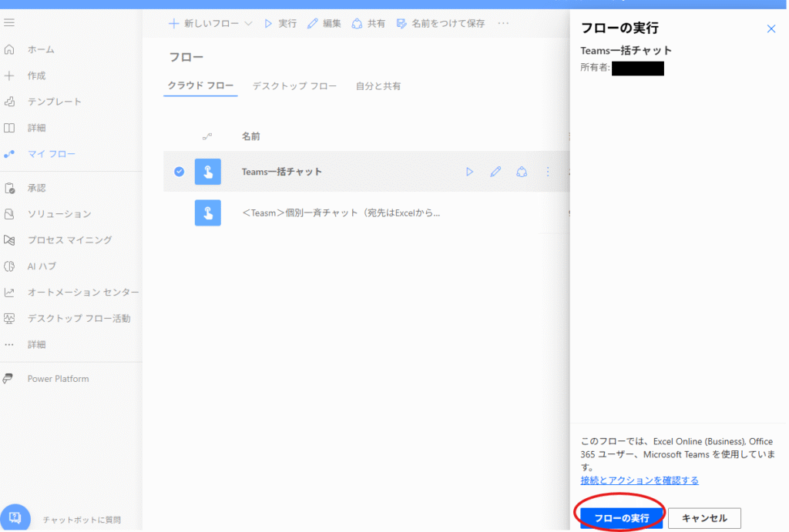
Task: Close the フローの実行 panel
Action: pos(771,28)
